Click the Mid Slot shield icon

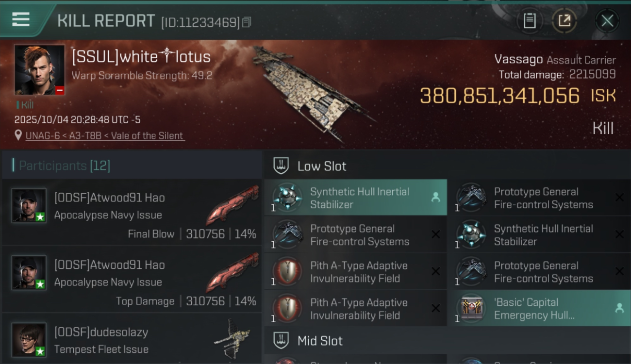point(281,340)
